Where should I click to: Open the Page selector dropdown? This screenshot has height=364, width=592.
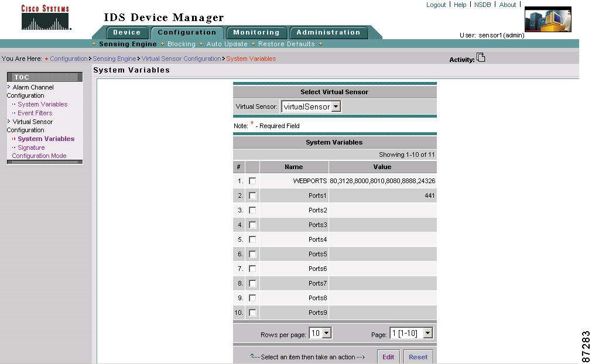(411, 334)
